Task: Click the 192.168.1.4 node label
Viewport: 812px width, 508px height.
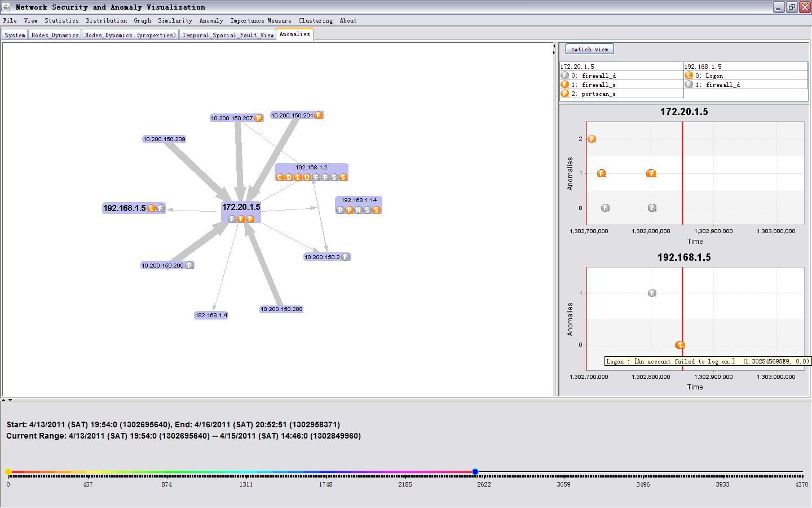Action: click(x=211, y=316)
